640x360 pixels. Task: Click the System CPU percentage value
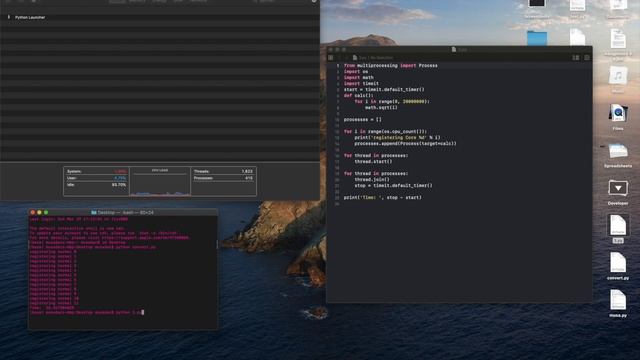120,171
